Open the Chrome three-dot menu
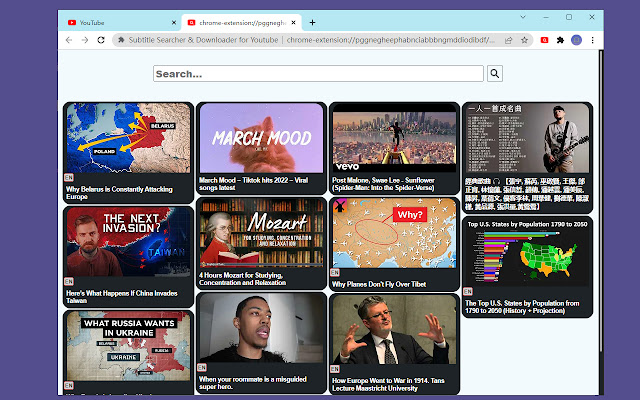This screenshot has height=400, width=640. click(x=592, y=40)
